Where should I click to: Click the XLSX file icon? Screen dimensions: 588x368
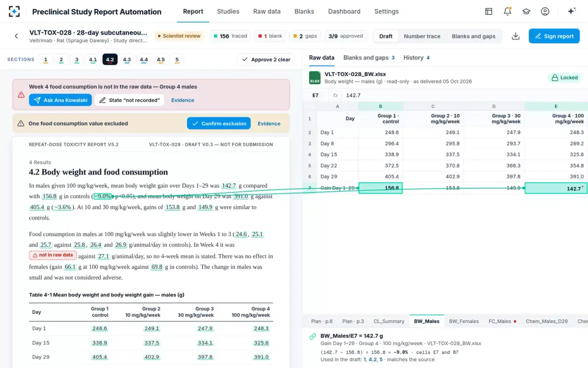[x=315, y=77]
